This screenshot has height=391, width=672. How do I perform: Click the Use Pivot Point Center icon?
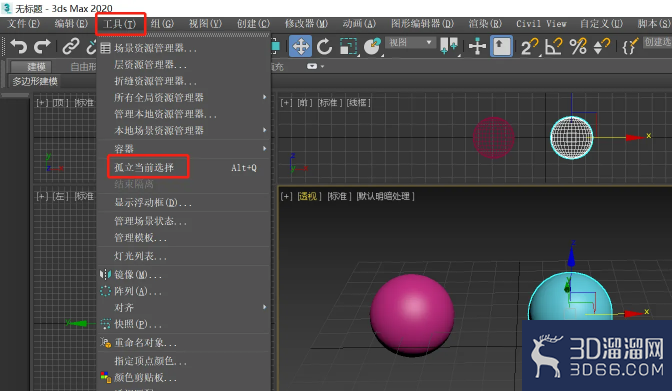coord(449,46)
